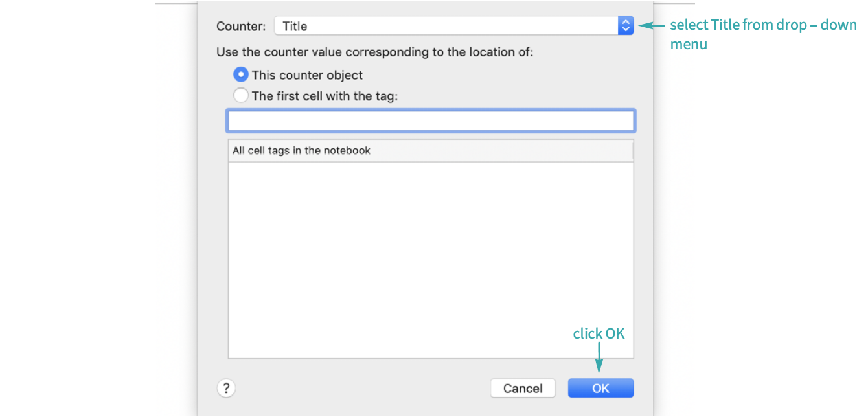Click the teal arrow pointing down at OK
The width and height of the screenshot is (868, 417).
tap(599, 358)
